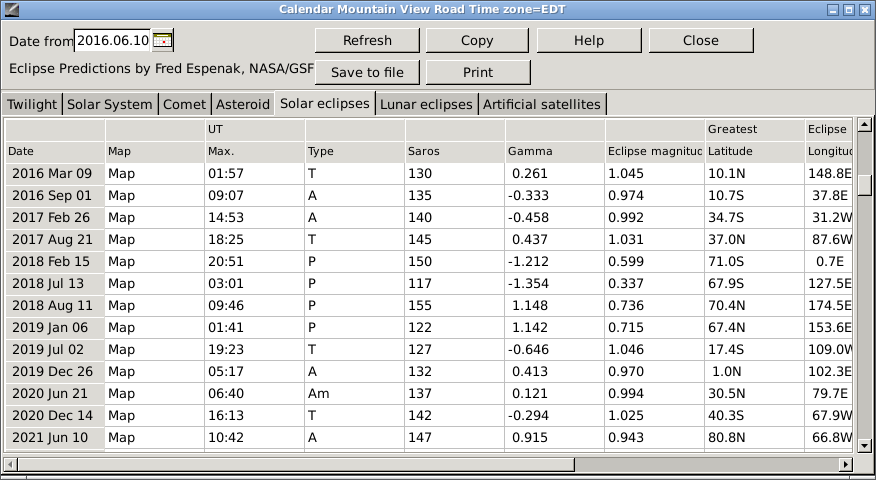Click the horizontal scrollbar right arrow

pyautogui.click(x=846, y=464)
